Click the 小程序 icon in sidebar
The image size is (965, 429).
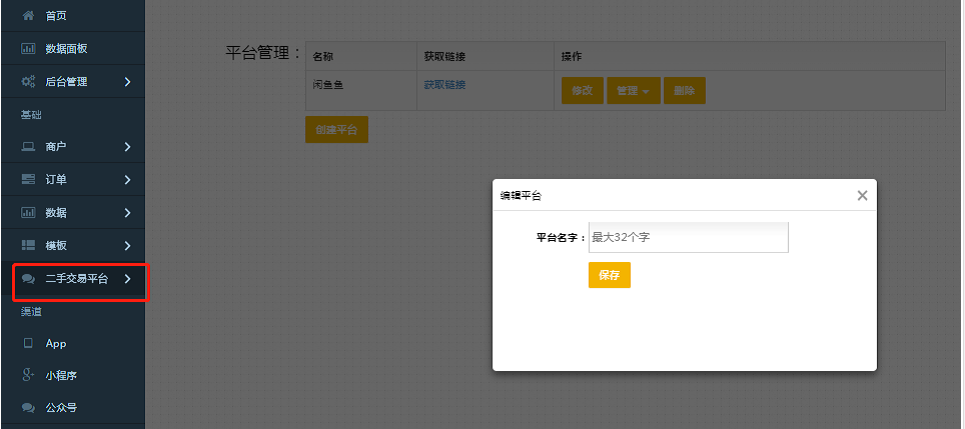coord(28,376)
